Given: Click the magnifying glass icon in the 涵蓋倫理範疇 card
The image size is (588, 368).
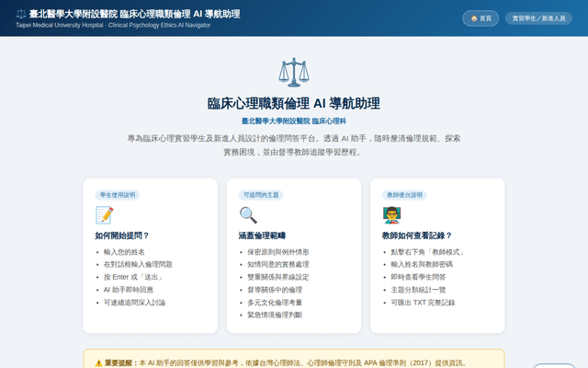Looking at the screenshot, I should (x=248, y=215).
